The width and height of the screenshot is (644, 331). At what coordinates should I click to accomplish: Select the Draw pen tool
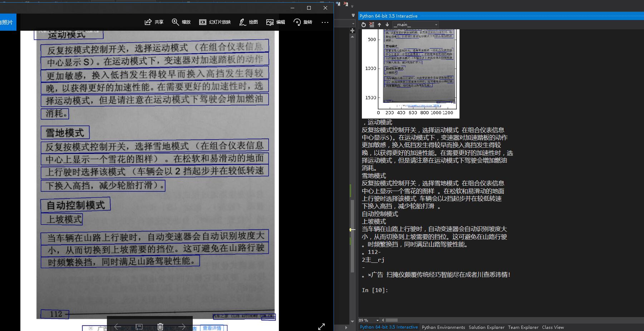pyautogui.click(x=242, y=22)
